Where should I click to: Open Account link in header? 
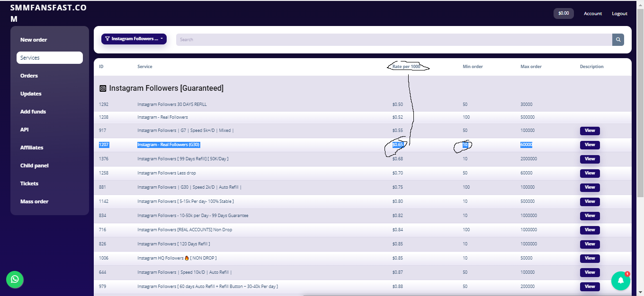593,14
